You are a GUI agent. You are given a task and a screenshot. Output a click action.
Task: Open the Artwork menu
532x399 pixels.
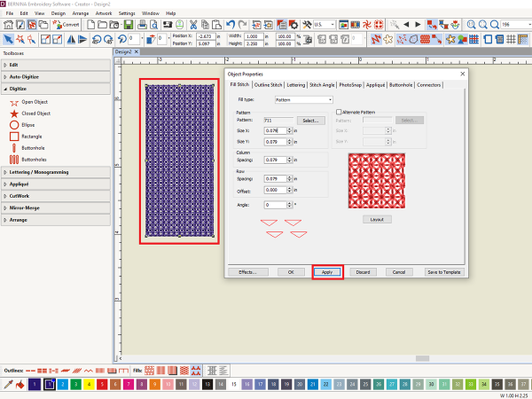pyautogui.click(x=104, y=14)
